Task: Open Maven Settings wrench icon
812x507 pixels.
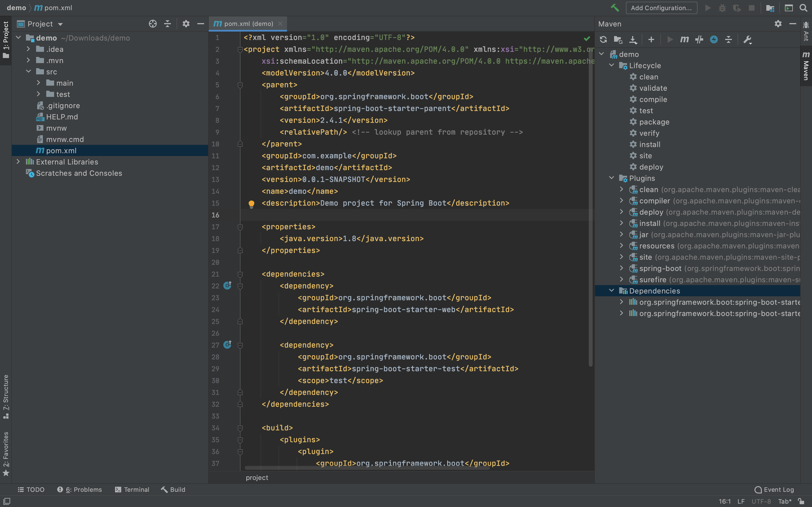Action: 747,39
